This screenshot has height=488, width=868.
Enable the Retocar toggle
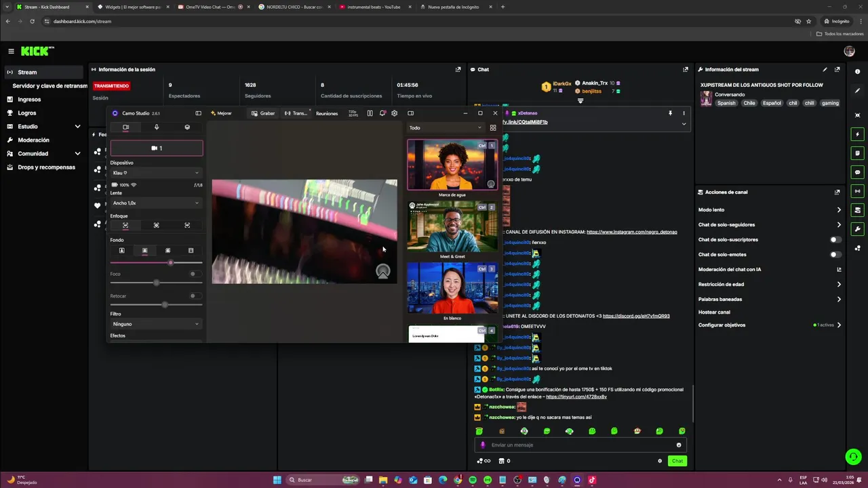point(195,296)
